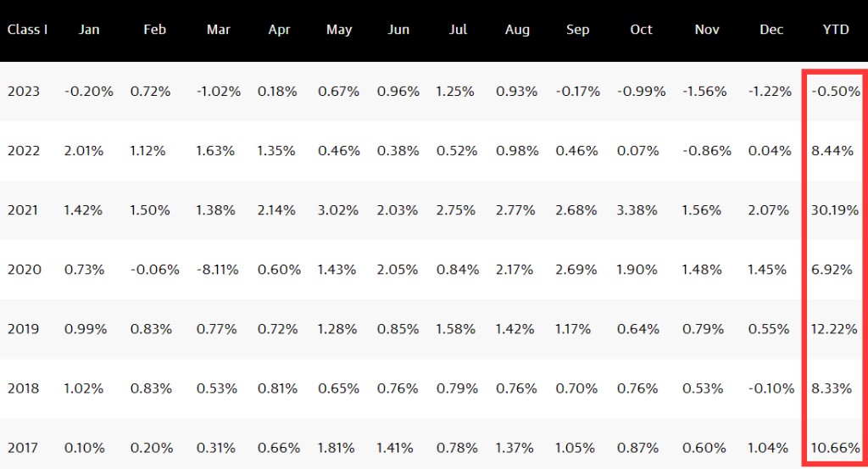
Task: Select the 2018 row label
Action: point(24,388)
